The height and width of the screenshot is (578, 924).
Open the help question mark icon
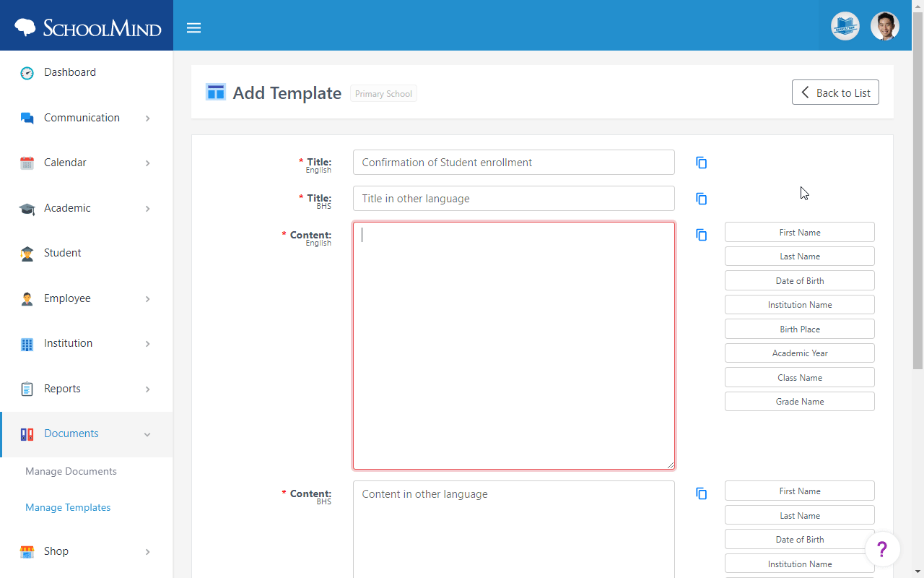pos(882,549)
